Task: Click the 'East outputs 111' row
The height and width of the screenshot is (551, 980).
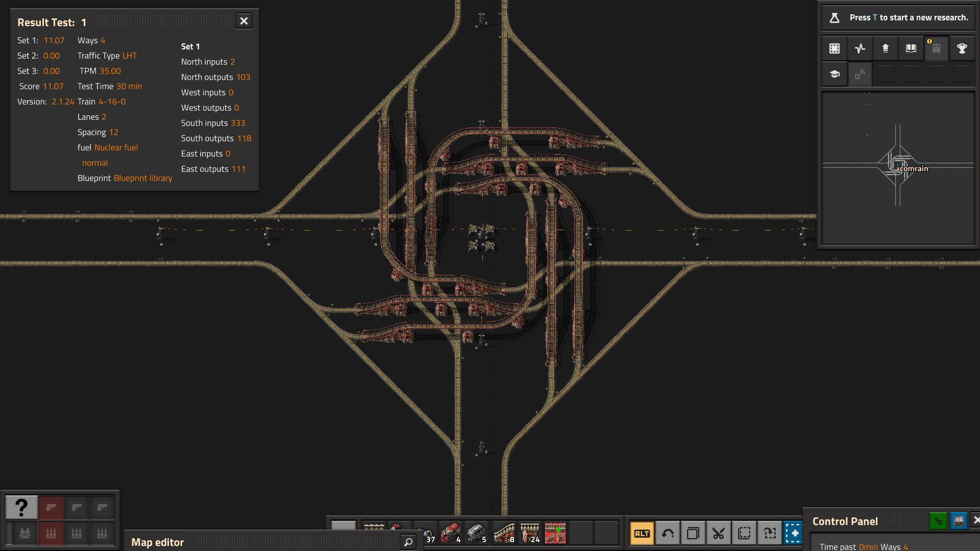Action: pyautogui.click(x=213, y=169)
